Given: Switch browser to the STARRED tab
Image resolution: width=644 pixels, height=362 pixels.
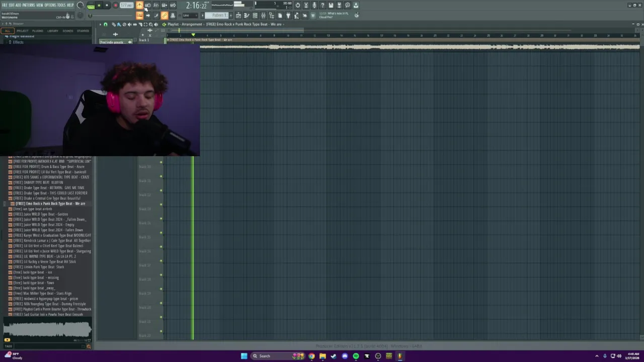Looking at the screenshot, I should [83, 31].
